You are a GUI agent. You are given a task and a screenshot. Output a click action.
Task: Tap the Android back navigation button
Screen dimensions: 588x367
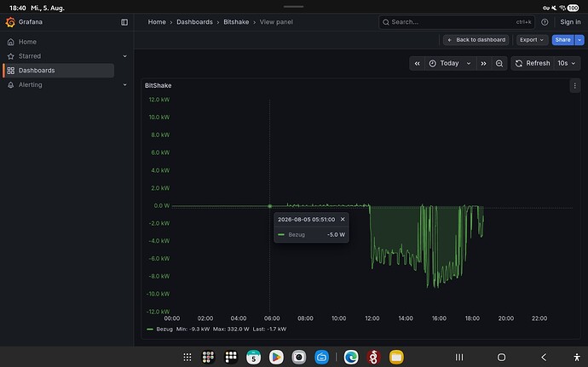(x=544, y=357)
